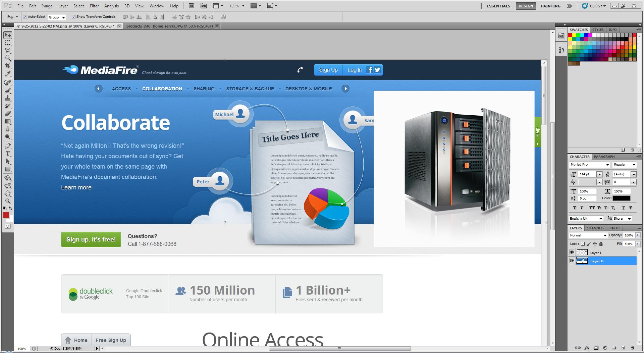
Task: Toggle Lock all for the layer
Action: point(601,244)
